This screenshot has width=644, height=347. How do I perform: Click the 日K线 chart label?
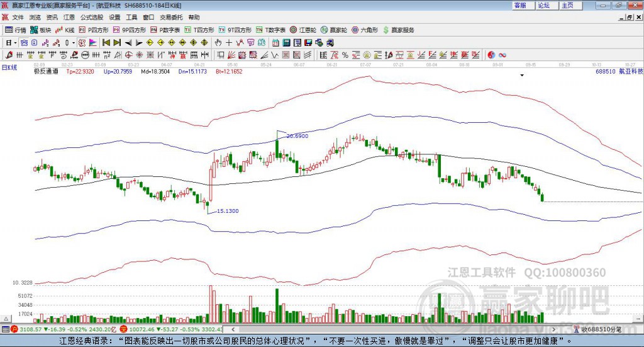click(x=9, y=67)
